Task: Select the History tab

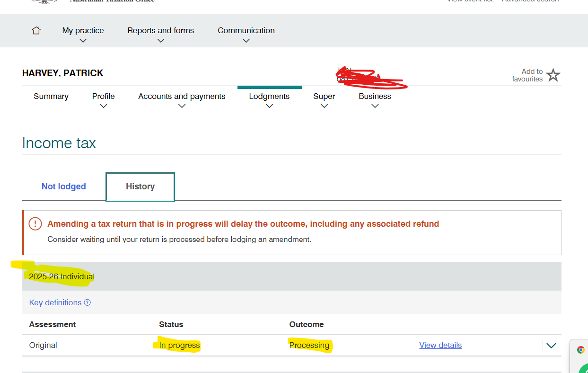Action: tap(140, 186)
